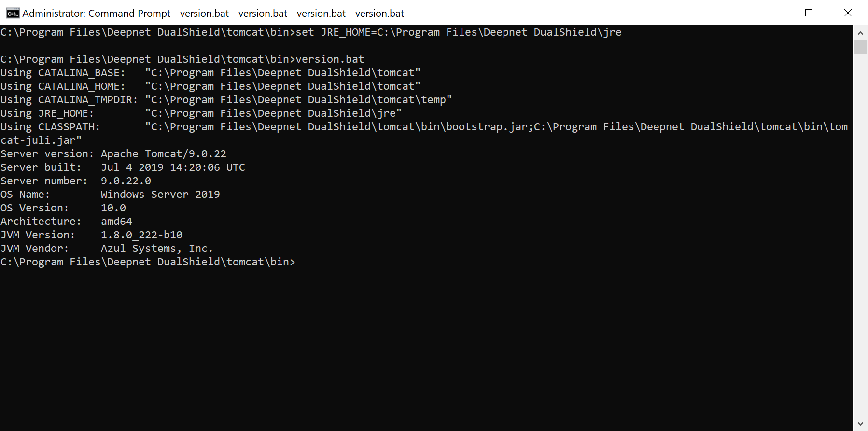Minimize the Command Prompt window
The height and width of the screenshot is (431, 868).
pos(770,13)
